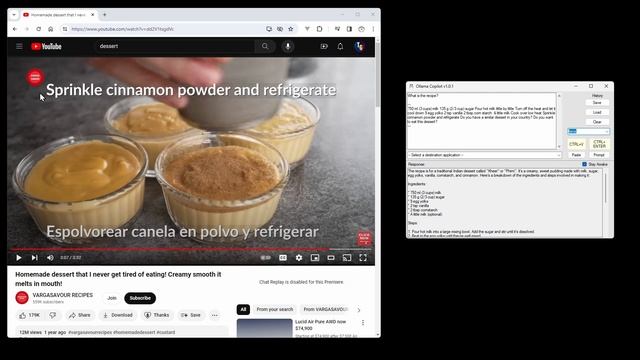Click Clear in Ollama Copilot
Image resolution: width=640 pixels, height=360 pixels.
click(597, 122)
